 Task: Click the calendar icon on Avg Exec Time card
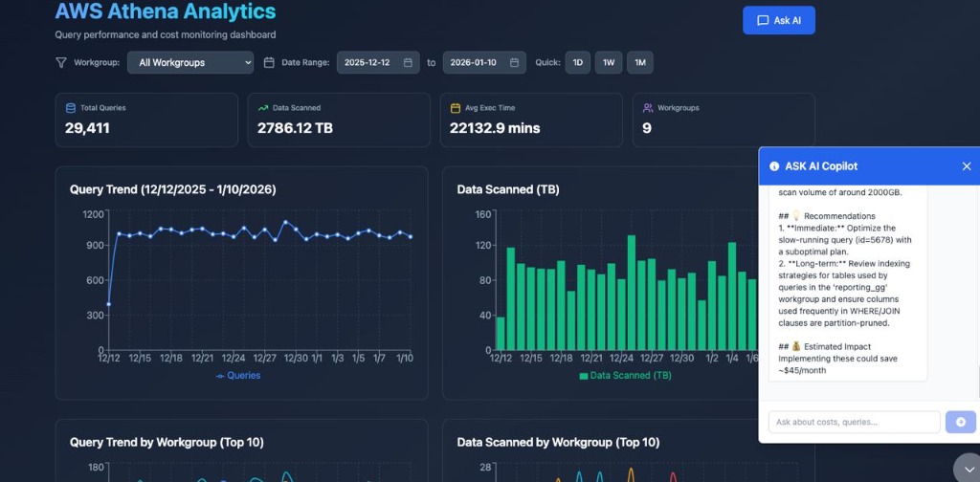455,108
